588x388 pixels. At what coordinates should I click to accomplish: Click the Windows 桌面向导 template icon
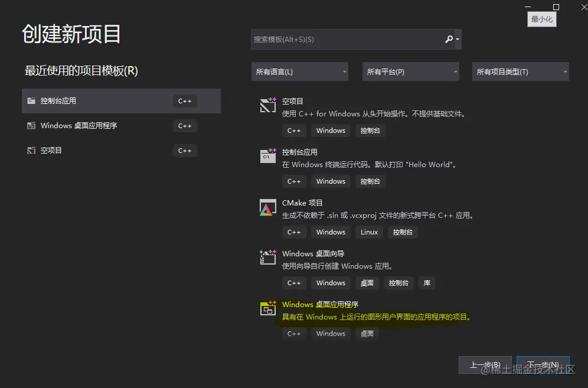point(268,257)
